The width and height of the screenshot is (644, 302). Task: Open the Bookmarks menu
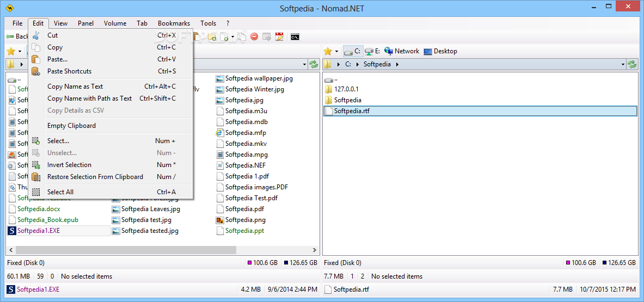coord(174,23)
